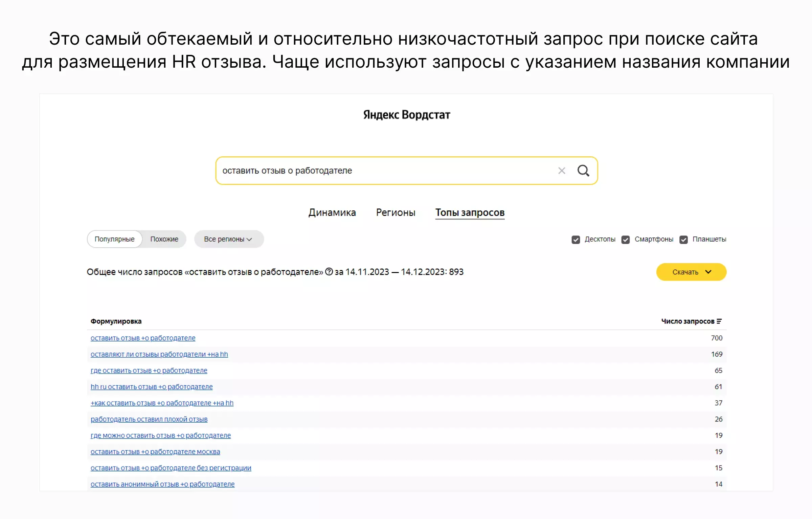This screenshot has width=812, height=519.
Task: Select the Популярные filter
Action: tap(114, 239)
